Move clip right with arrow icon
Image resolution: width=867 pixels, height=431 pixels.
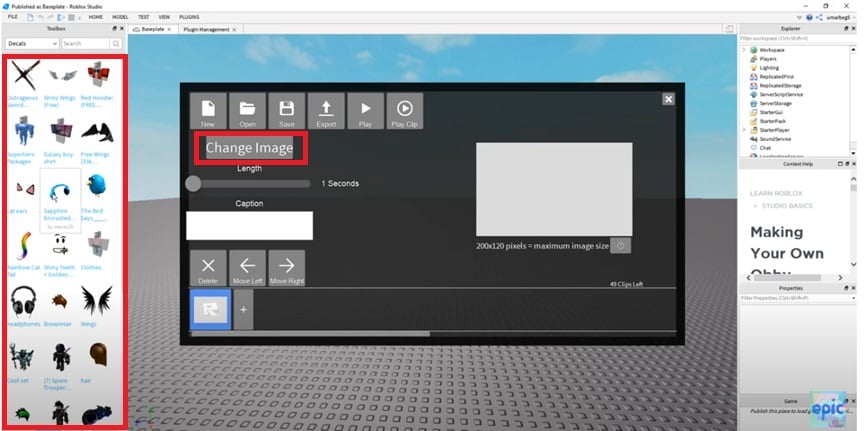(287, 268)
